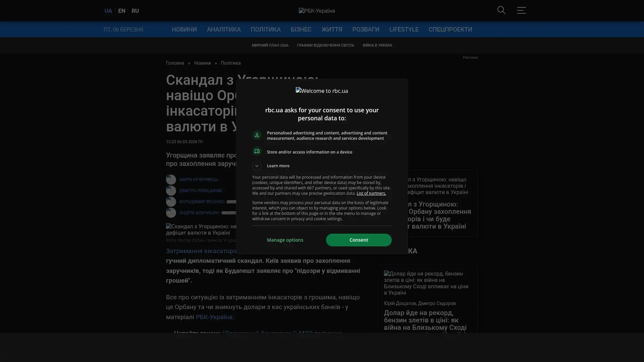Open the НОВИНИ navigation menu
Viewport: 644px width, 362px height.
coord(184,29)
